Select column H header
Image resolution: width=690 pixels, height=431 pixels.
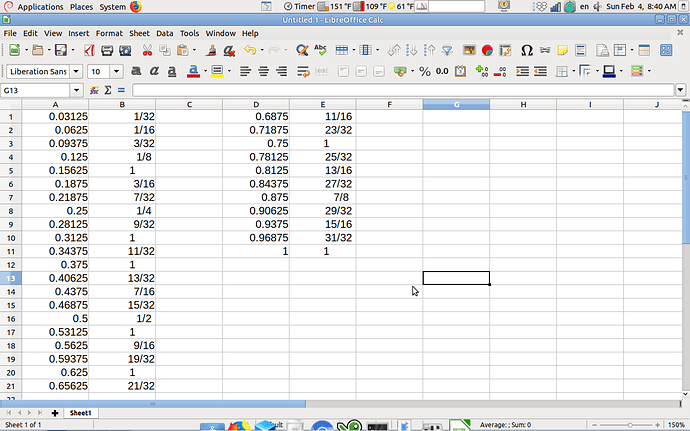click(x=523, y=104)
